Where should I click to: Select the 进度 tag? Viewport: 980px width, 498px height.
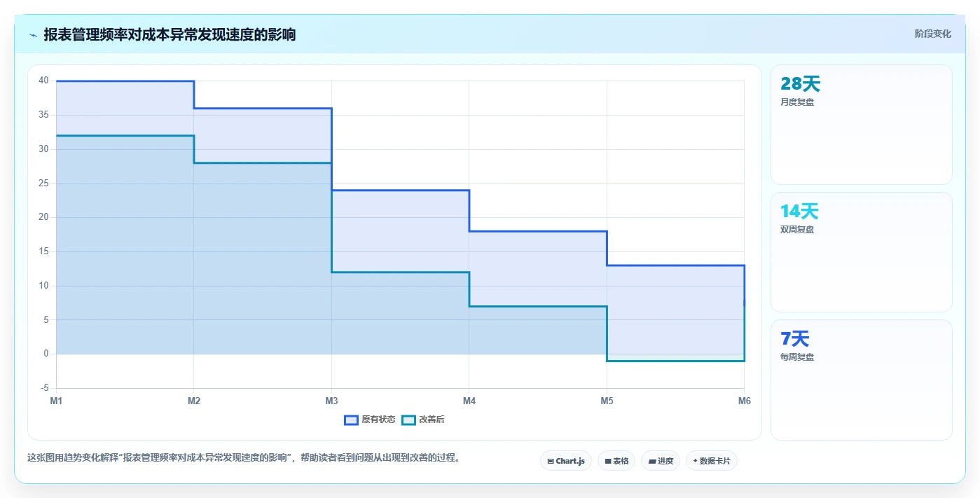tap(661, 461)
